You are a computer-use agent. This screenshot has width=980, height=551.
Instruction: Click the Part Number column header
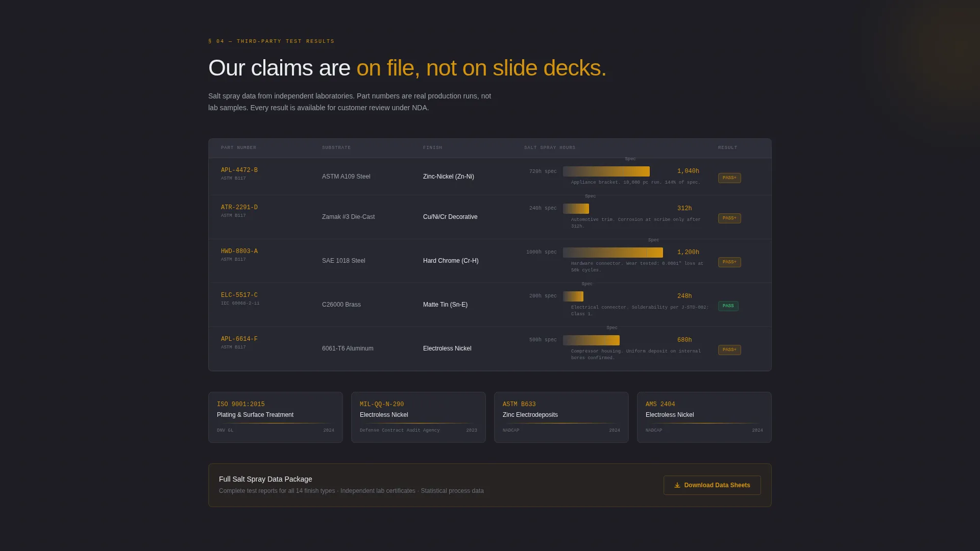coord(238,148)
